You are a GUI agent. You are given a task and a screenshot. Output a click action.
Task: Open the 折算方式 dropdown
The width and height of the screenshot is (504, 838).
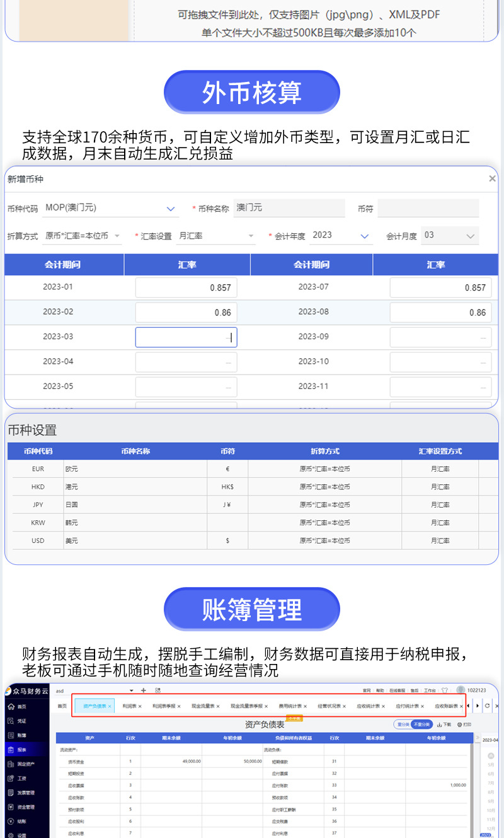pyautogui.click(x=83, y=236)
